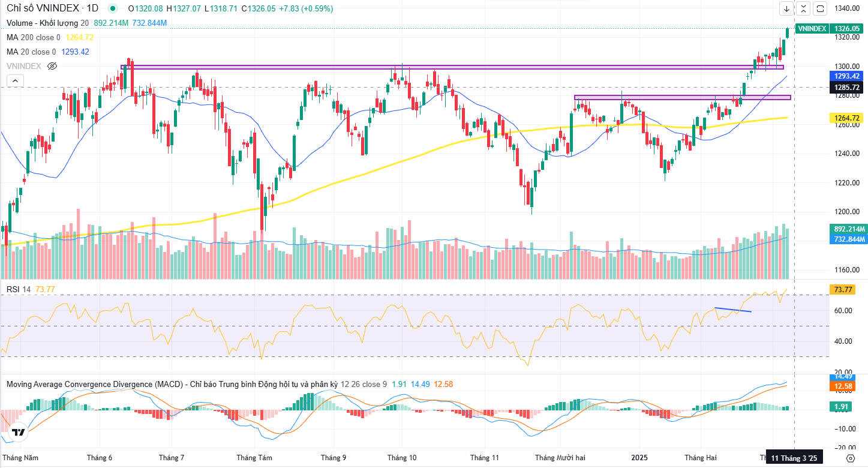Select the lower purple resistance rectangle near 1280

point(683,97)
